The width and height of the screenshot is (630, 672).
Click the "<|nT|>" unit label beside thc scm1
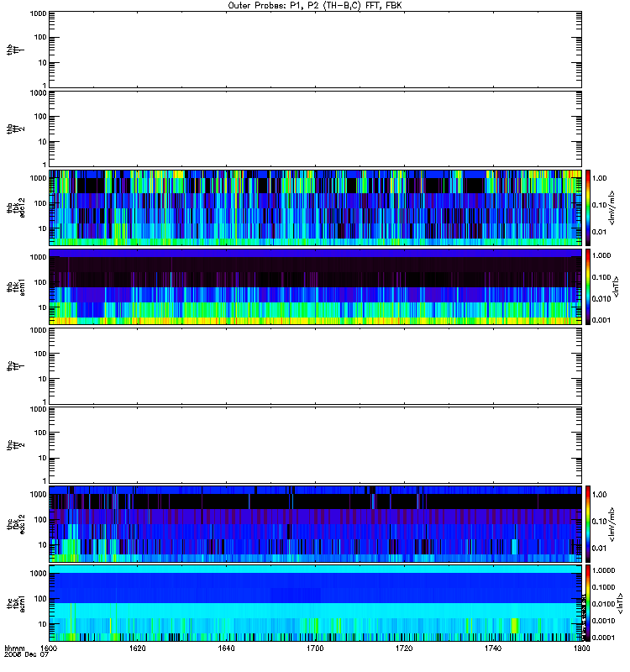[619, 603]
